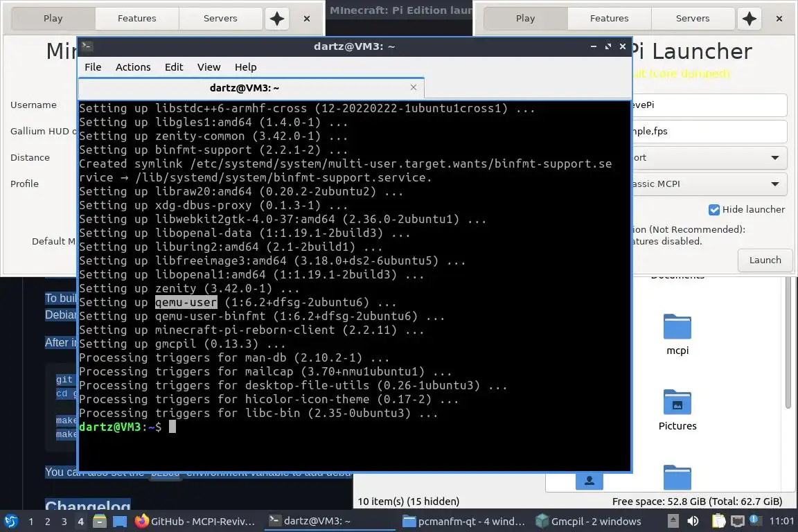Switch to virtual desktop 1
798x532 pixels.
point(31,522)
